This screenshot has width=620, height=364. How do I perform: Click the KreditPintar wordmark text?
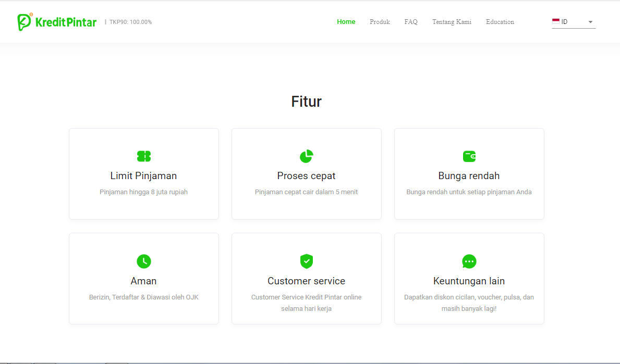tap(66, 22)
